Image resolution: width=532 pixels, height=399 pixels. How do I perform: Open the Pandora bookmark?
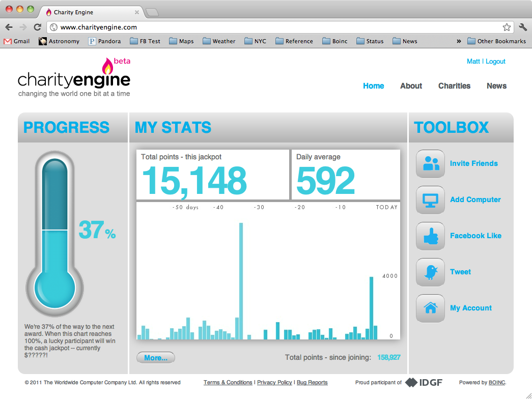click(x=104, y=41)
